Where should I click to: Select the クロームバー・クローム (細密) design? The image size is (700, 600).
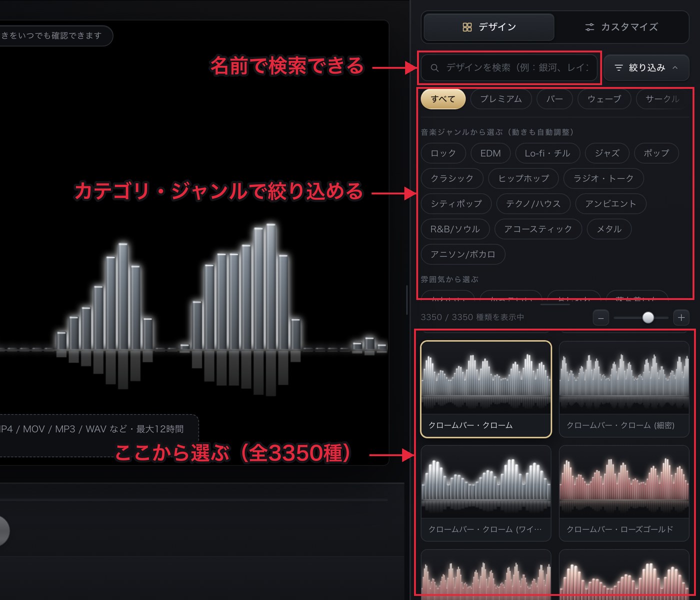[624, 389]
